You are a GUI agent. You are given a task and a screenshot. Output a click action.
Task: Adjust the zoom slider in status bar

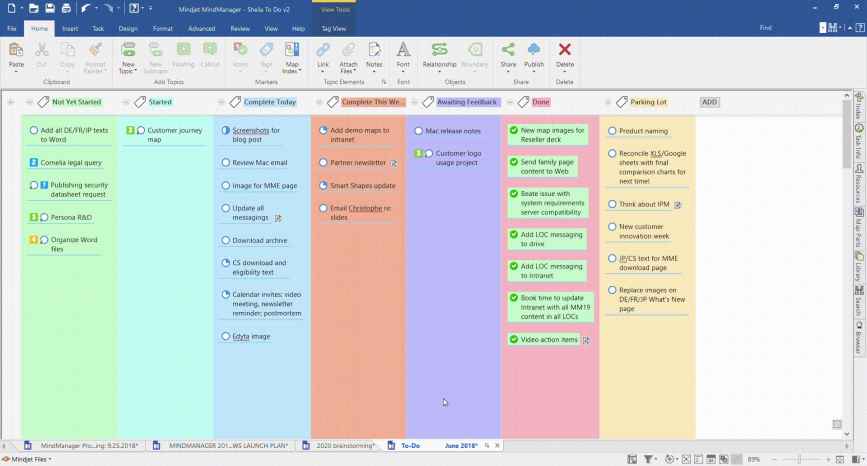[800, 459]
